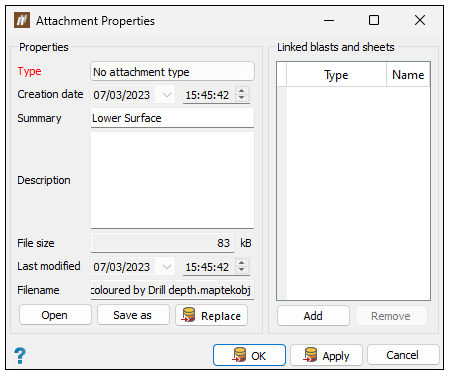The image size is (449, 376).
Task: Click the Save as button
Action: 133,315
